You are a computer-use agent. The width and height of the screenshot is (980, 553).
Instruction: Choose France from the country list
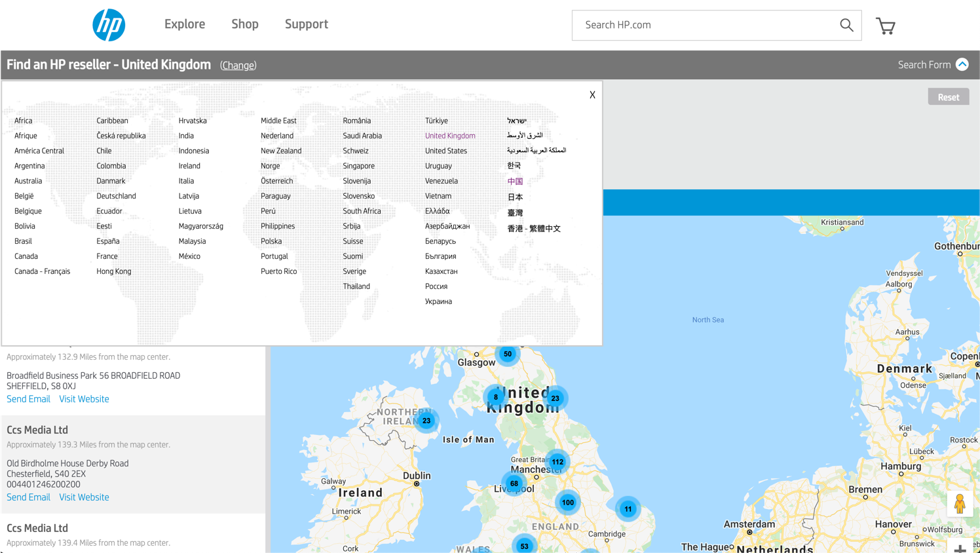[x=107, y=256]
